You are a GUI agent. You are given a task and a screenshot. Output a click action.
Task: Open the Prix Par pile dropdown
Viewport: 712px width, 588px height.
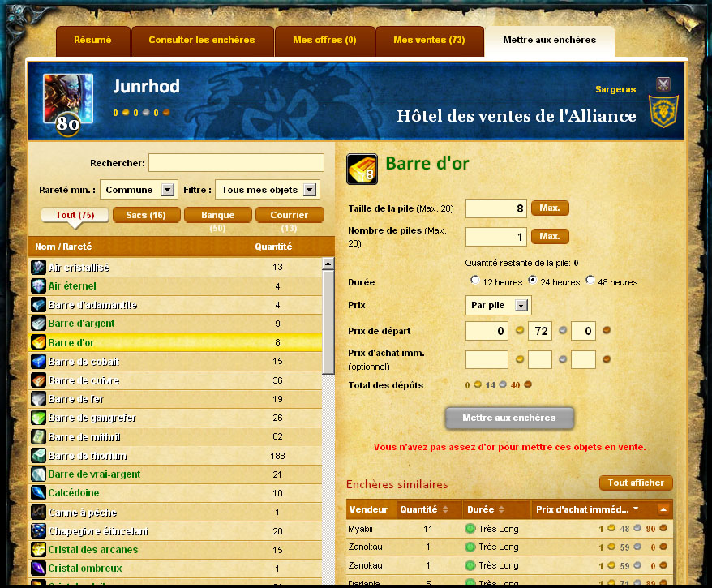tap(498, 305)
